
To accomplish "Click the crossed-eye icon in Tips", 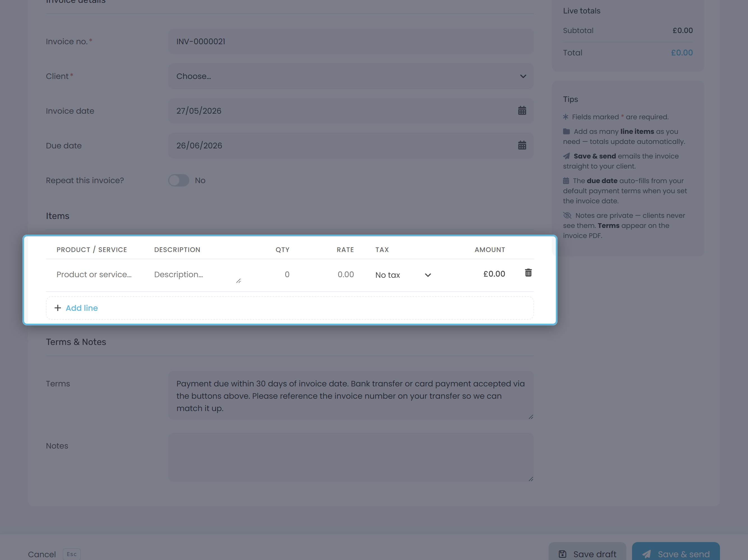I will click(x=567, y=215).
